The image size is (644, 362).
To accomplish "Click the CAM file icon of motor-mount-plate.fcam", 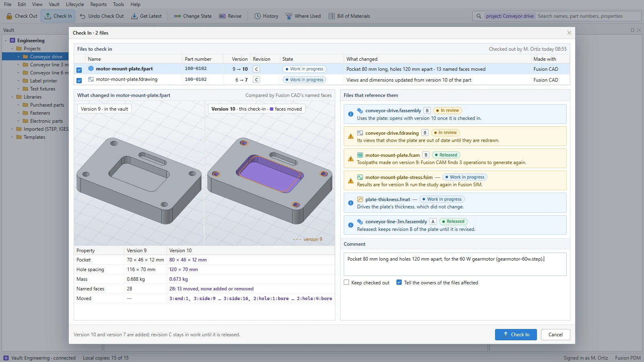I will click(360, 155).
